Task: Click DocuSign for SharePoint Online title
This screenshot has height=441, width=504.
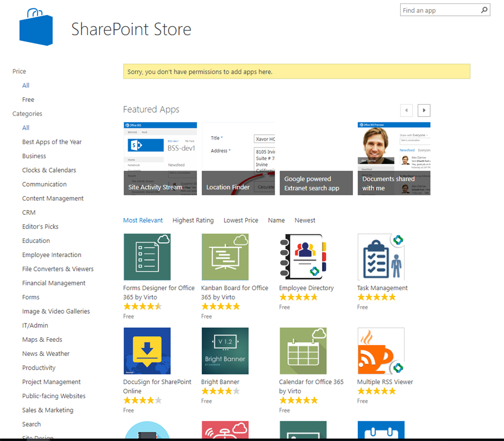Action: coord(157,386)
